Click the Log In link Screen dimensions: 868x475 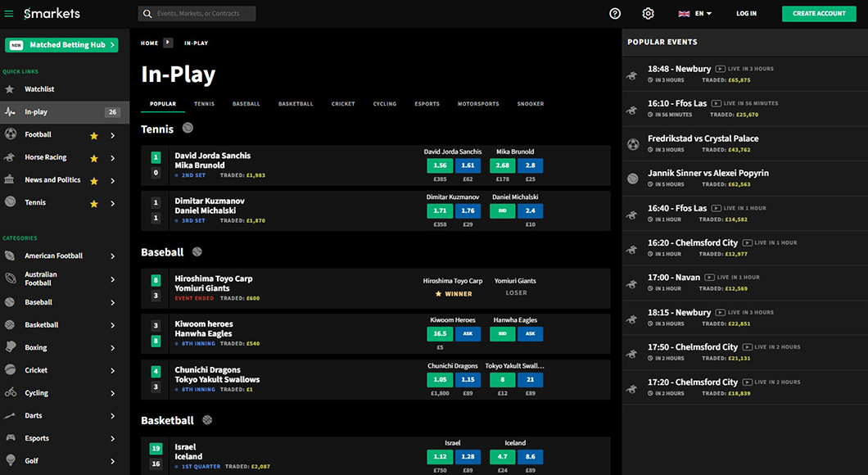coord(746,14)
